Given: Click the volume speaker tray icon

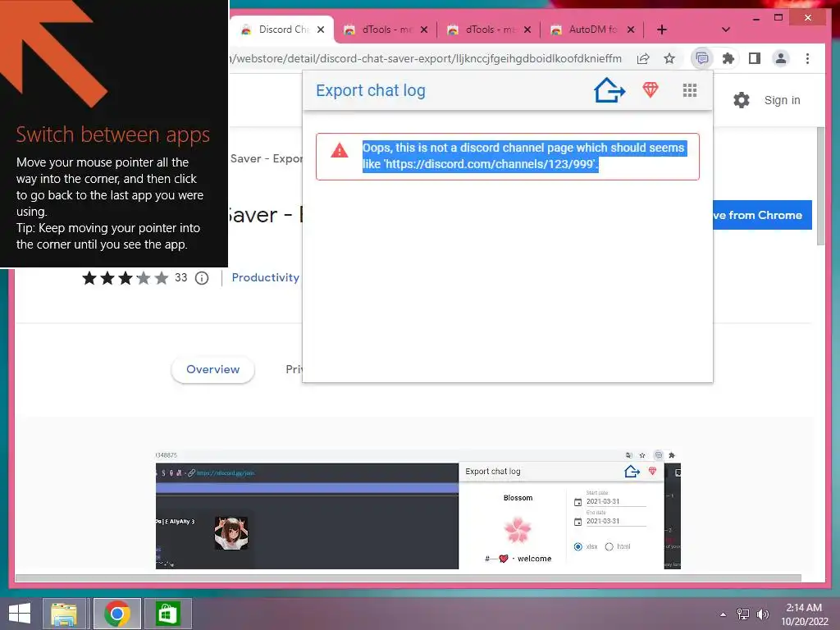Looking at the screenshot, I should [x=762, y=614].
